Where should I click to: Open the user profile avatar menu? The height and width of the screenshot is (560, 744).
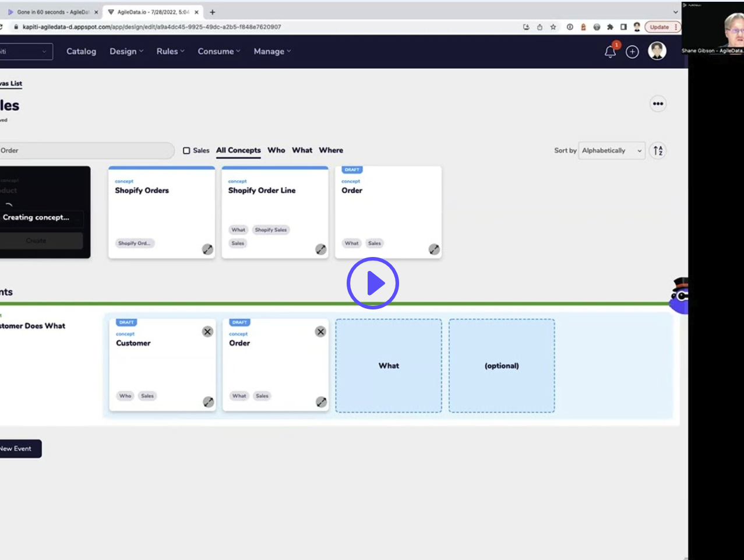(x=658, y=51)
